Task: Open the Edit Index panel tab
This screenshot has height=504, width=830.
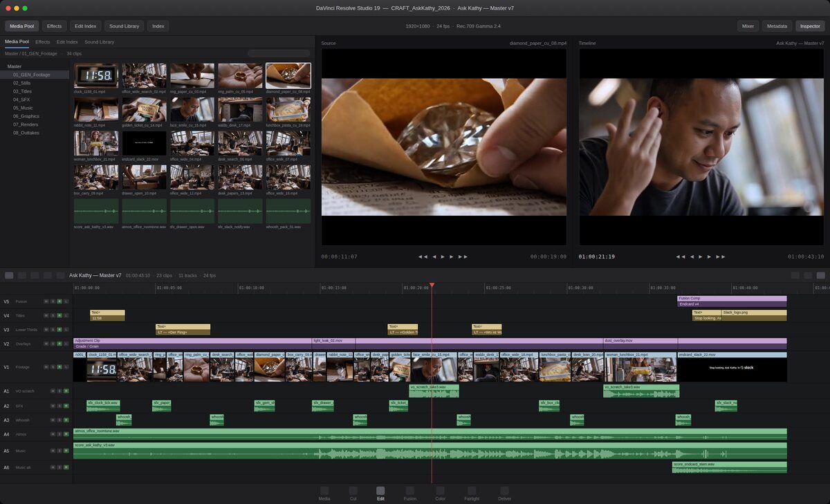Action: point(67,42)
